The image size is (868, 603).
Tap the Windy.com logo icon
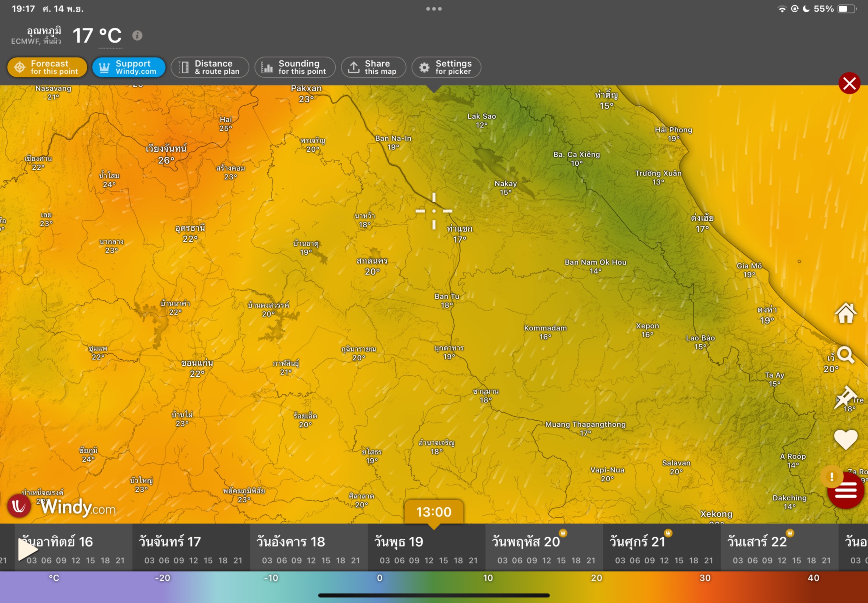tap(19, 506)
